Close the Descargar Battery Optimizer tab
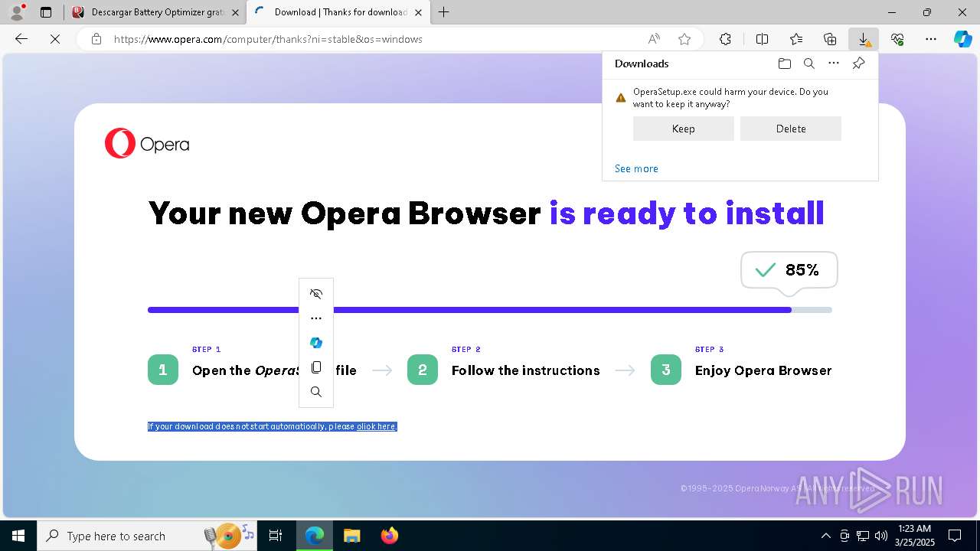Image resolution: width=980 pixels, height=551 pixels. [x=235, y=12]
